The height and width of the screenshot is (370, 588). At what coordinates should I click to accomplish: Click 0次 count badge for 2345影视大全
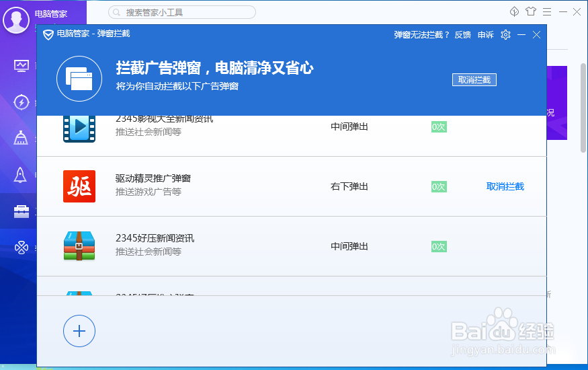[439, 127]
